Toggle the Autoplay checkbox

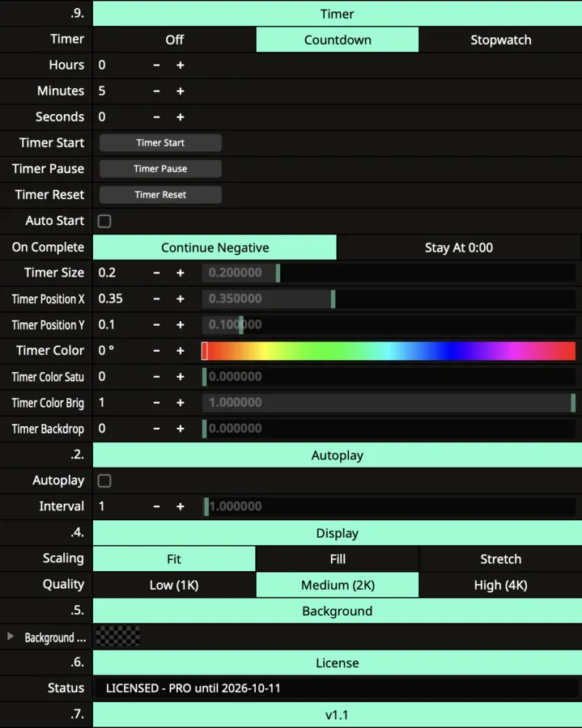[104, 480]
